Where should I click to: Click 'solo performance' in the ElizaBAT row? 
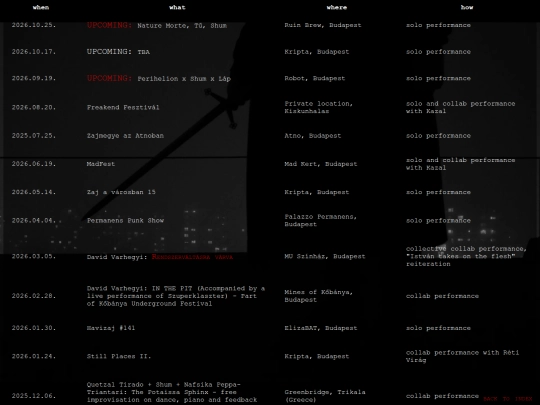click(x=438, y=328)
